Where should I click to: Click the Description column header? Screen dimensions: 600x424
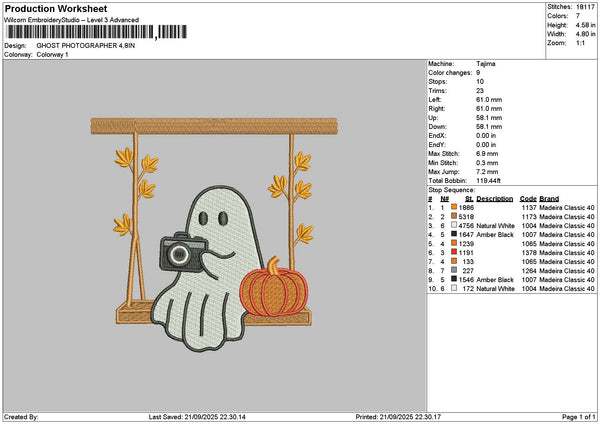point(494,198)
